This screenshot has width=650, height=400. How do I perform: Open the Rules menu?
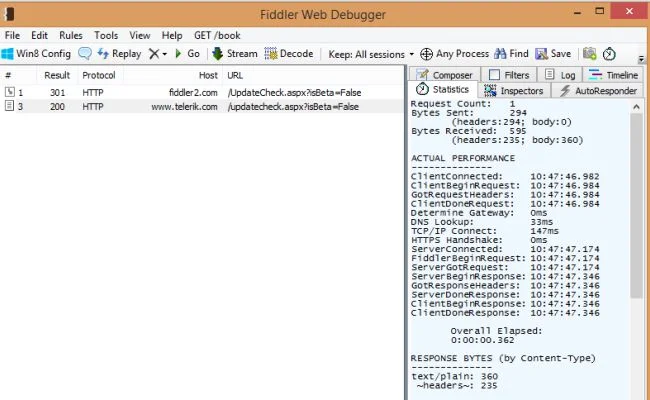(x=71, y=35)
